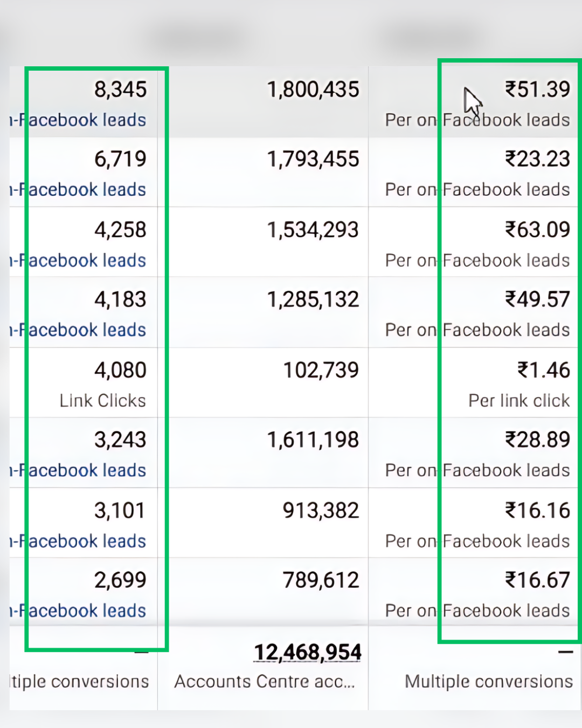Select the cost value ₹28.89
The height and width of the screenshot is (728, 582).
537,439
